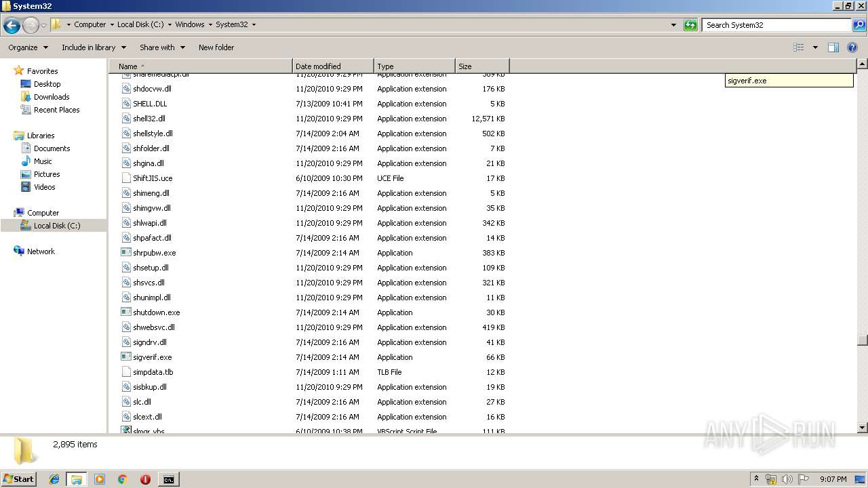The height and width of the screenshot is (488, 868).
Task: Open Command Prompt from taskbar
Action: pyautogui.click(x=168, y=479)
